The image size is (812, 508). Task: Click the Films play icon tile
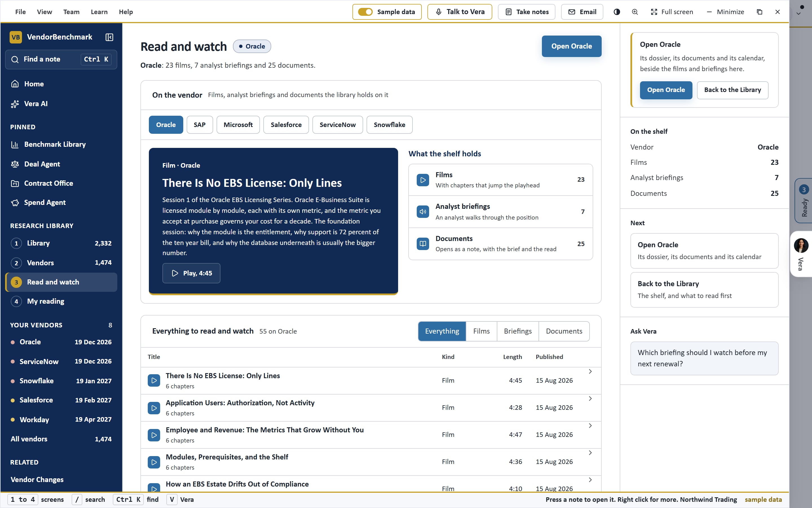pyautogui.click(x=423, y=180)
